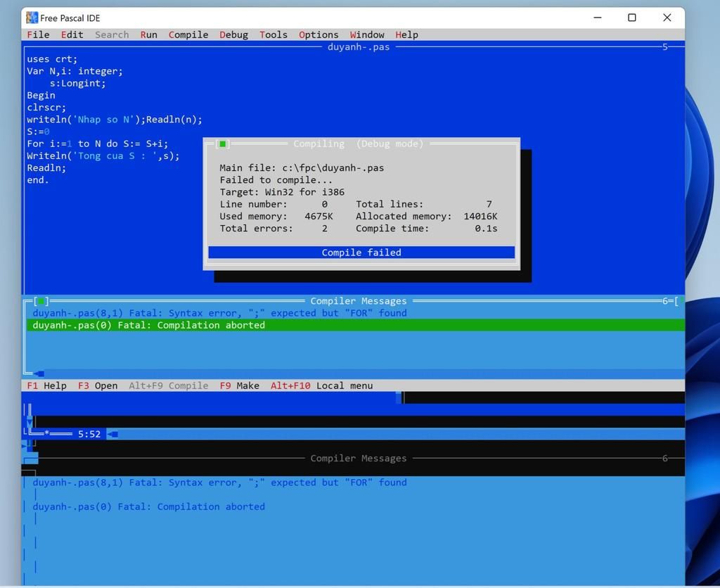
Task: Click the 5:52 cursor position indicator
Action: pyautogui.click(x=89, y=434)
